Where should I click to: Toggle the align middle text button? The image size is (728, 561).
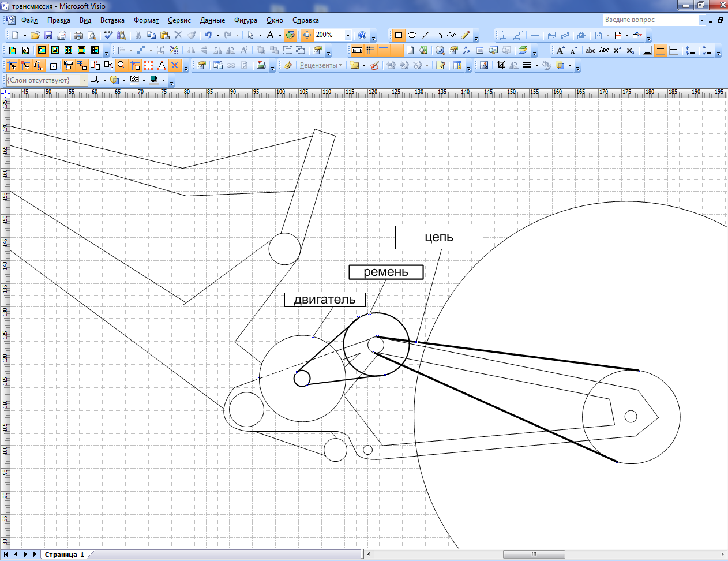[661, 50]
